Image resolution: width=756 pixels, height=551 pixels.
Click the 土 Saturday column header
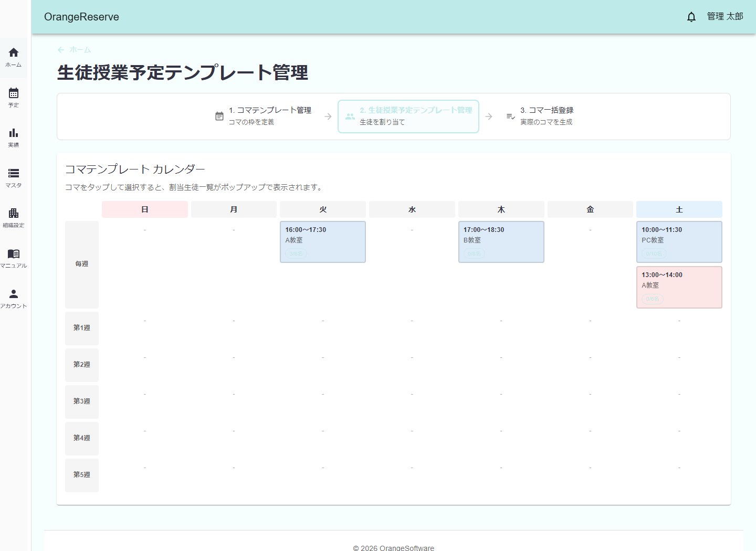pos(679,209)
